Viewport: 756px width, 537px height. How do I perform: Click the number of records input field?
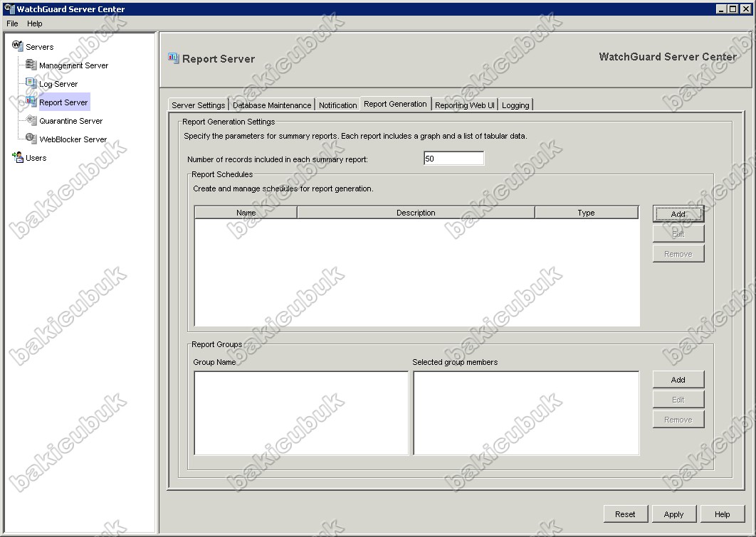pyautogui.click(x=453, y=159)
